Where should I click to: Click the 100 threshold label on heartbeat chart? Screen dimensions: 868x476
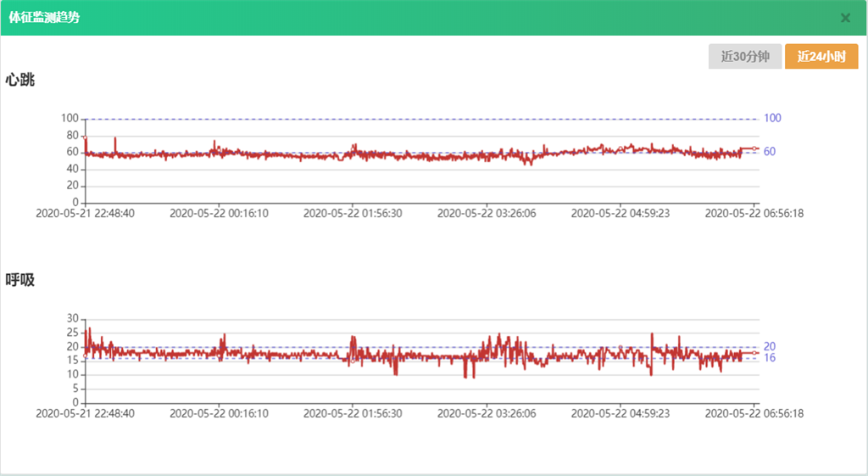tap(771, 119)
